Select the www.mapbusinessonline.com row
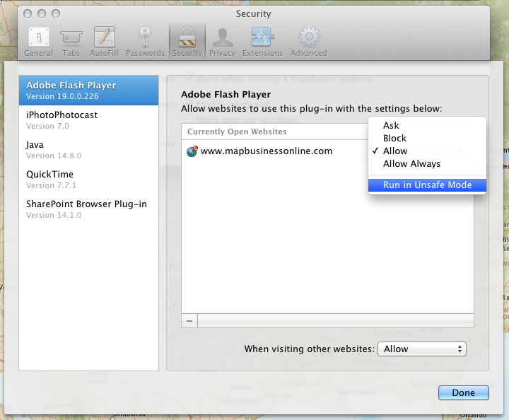Viewport: 509px width, 420px height. [x=274, y=151]
